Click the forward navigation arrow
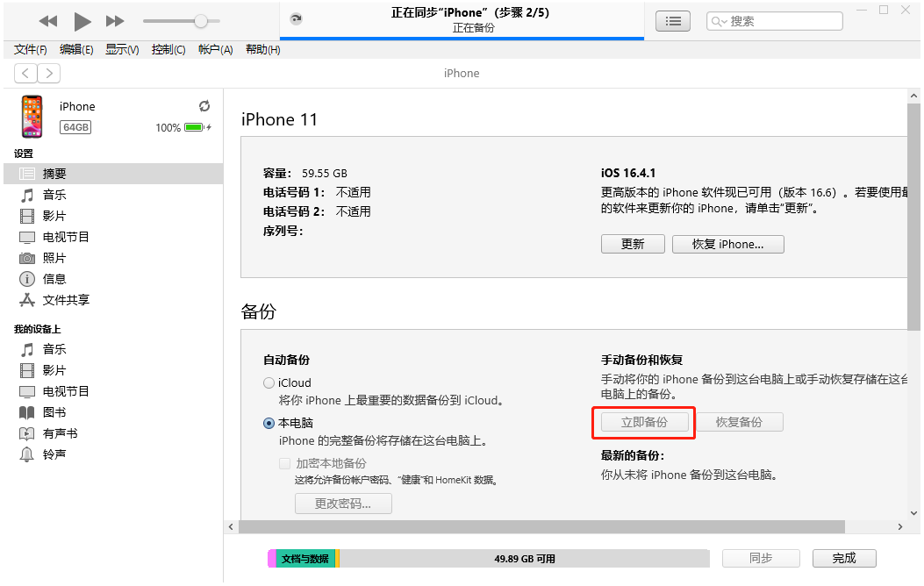 49,74
